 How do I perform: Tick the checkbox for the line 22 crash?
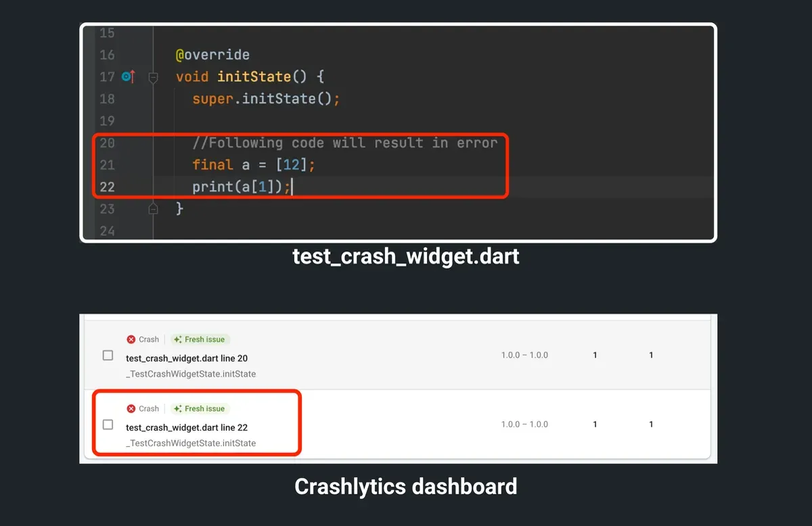point(108,425)
